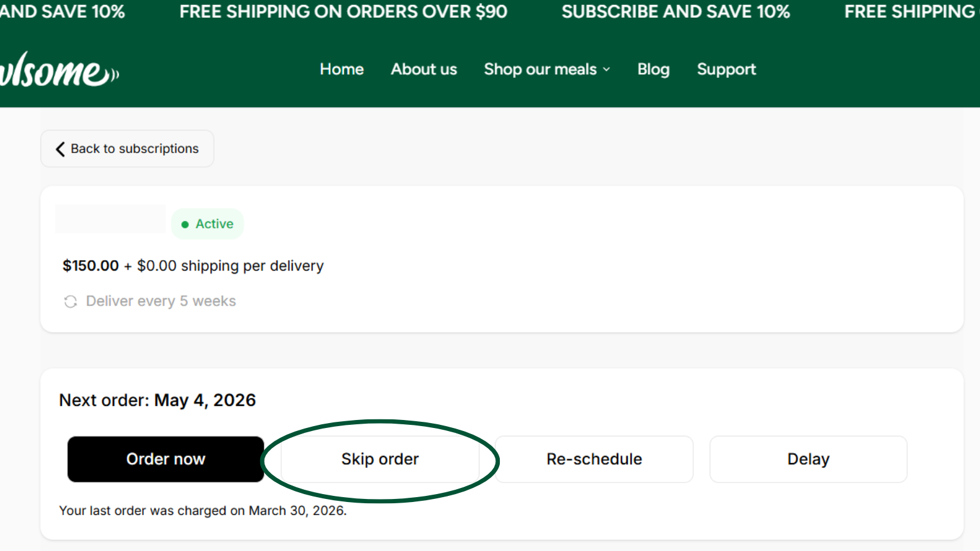Choose the Re-schedule button
Viewport: 980px width, 551px height.
click(x=594, y=459)
